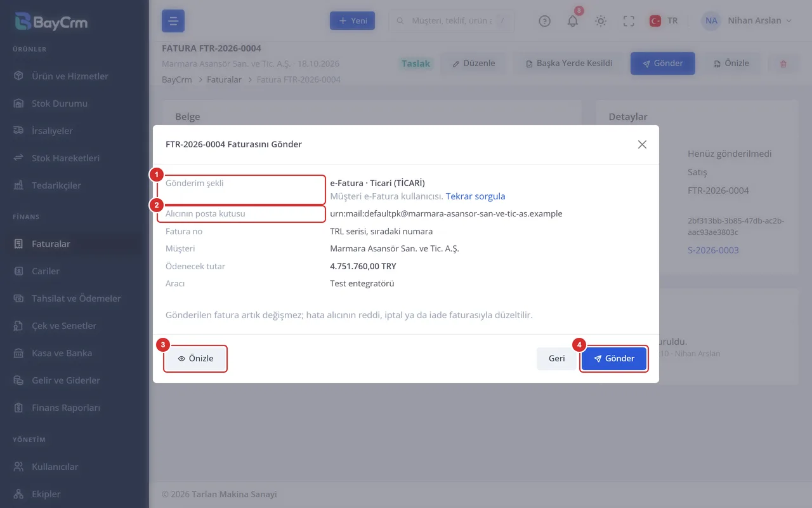Open the TR language selector
Viewport: 812px width, 508px height.
coord(664,21)
